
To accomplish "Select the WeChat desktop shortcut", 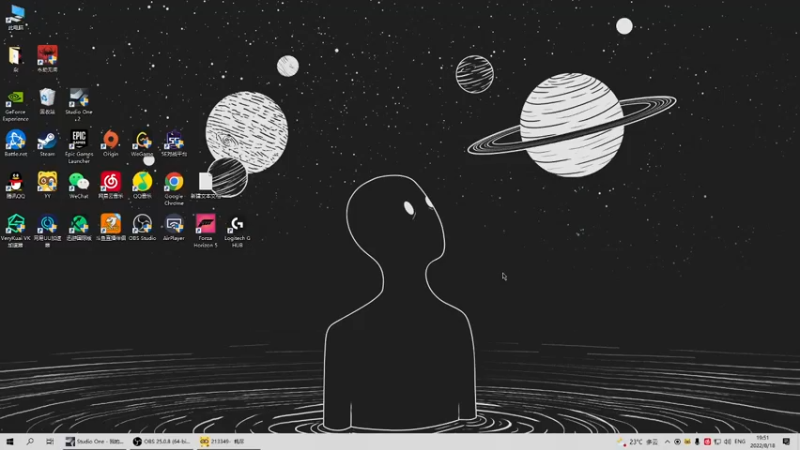I will pos(79,186).
